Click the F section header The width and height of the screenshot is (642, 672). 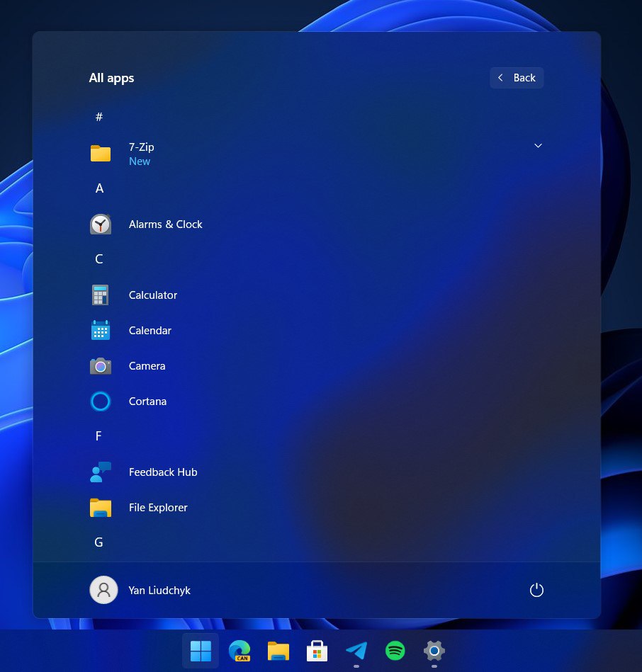click(x=98, y=436)
